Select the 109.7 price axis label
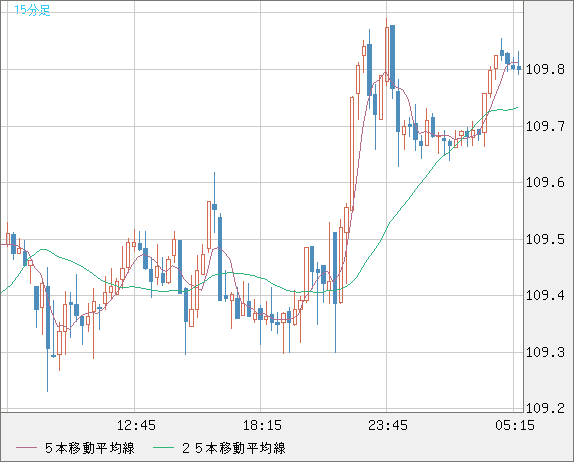 coord(545,127)
